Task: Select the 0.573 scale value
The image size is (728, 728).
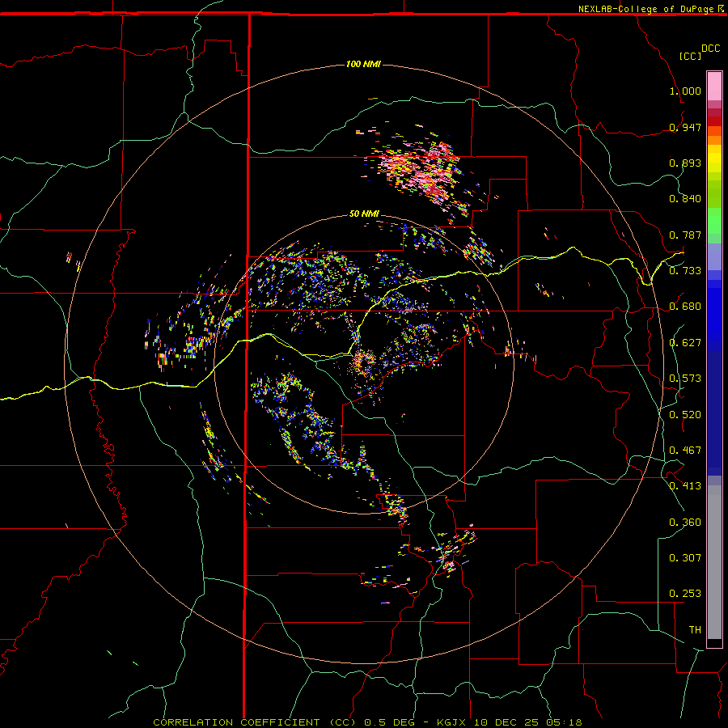Action: pos(685,379)
